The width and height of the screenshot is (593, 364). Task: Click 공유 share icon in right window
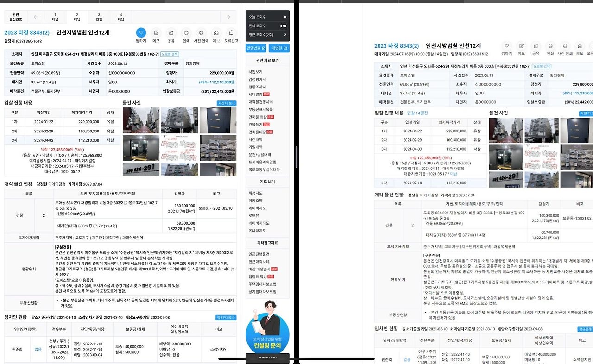[x=536, y=46]
